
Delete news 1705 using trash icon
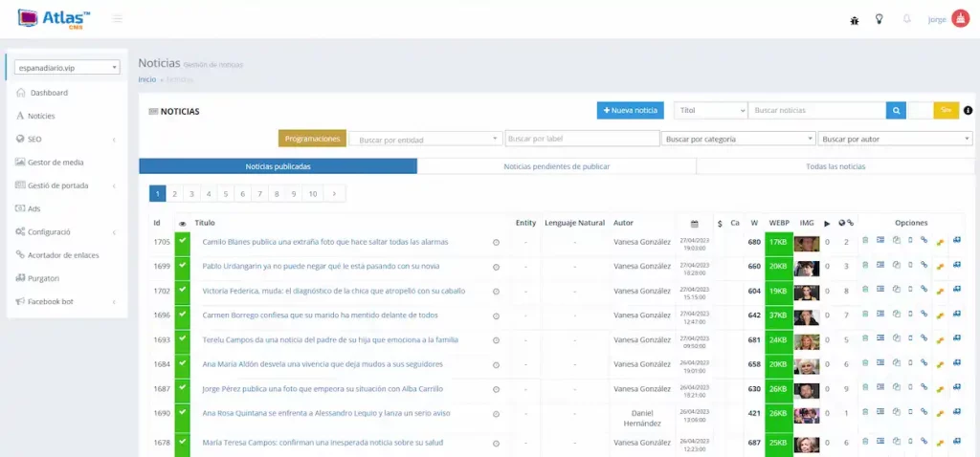pyautogui.click(x=865, y=241)
